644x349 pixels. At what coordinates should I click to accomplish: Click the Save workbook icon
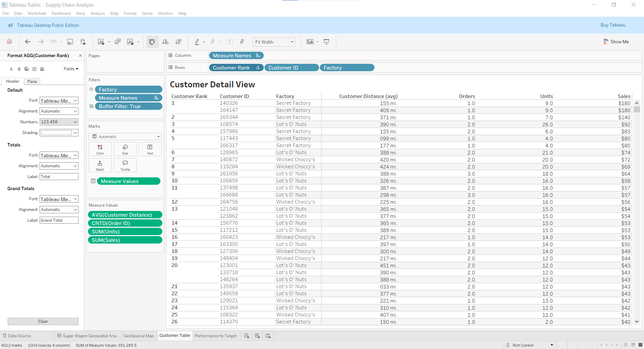[70, 42]
